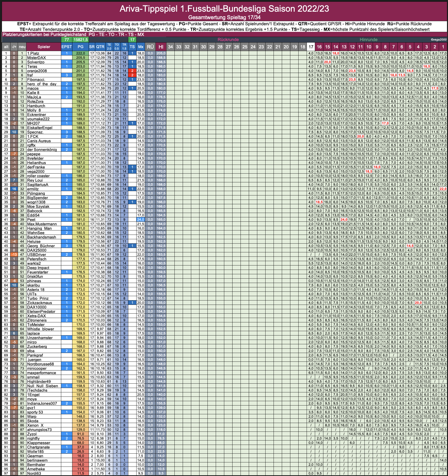
Task: Click player name der Sonnenkönig
Action: (42, 150)
